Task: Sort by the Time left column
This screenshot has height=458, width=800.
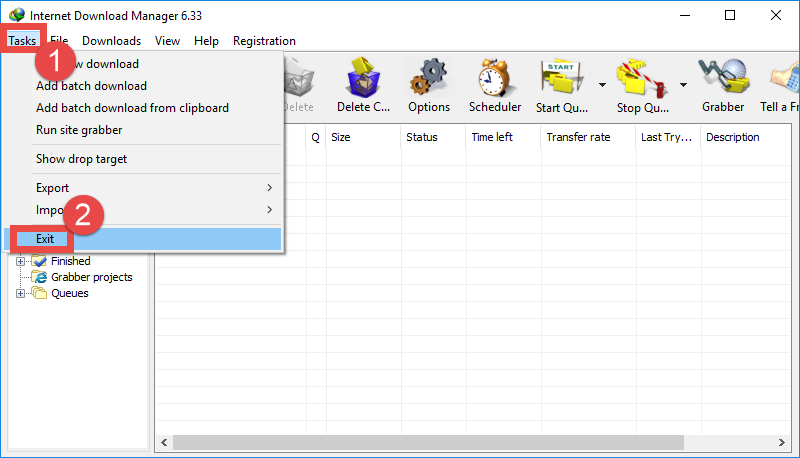Action: tap(503, 137)
